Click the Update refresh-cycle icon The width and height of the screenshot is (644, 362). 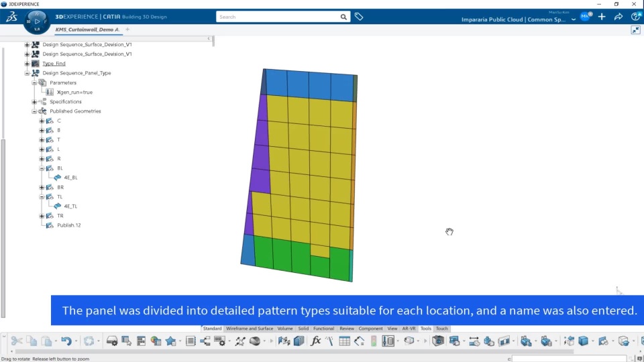89,341
